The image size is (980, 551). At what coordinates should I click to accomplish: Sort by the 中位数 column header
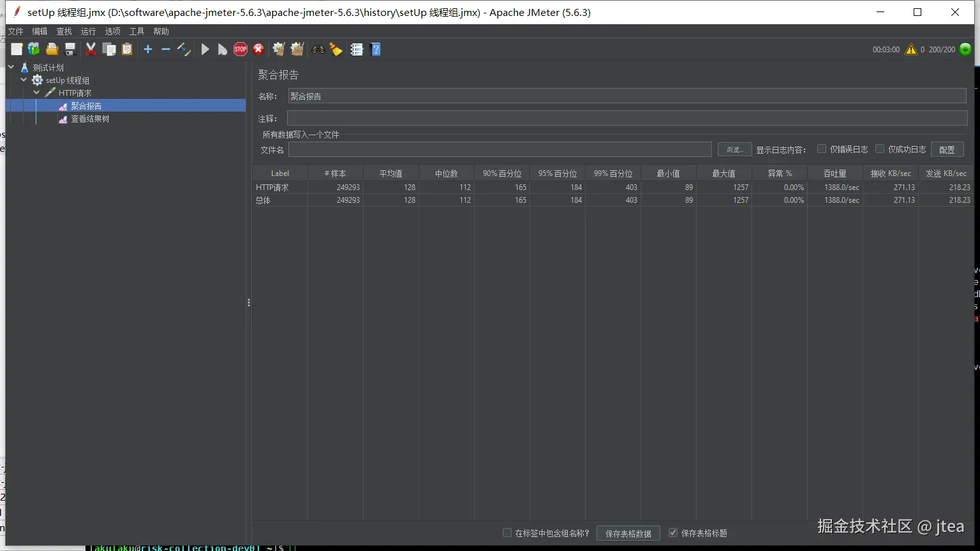click(x=447, y=173)
